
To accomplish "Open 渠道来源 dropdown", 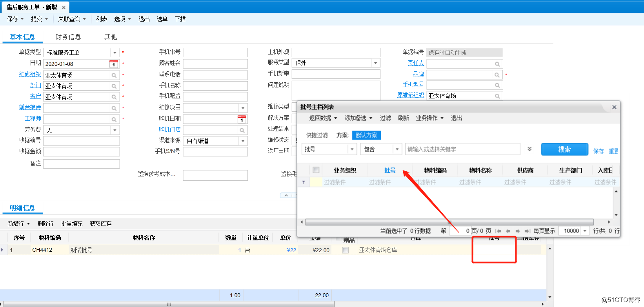I will [x=243, y=141].
